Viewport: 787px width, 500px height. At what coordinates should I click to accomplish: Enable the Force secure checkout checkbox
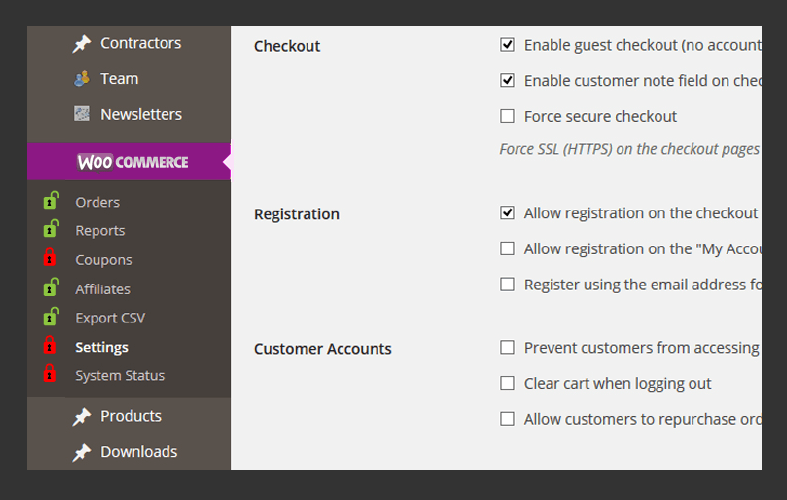[x=508, y=116]
